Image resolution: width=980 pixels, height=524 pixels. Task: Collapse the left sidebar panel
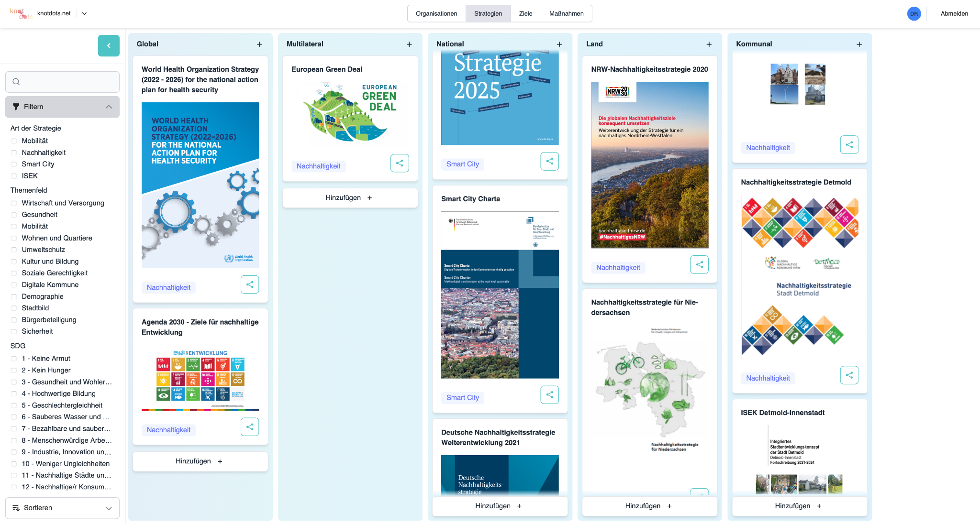click(109, 46)
